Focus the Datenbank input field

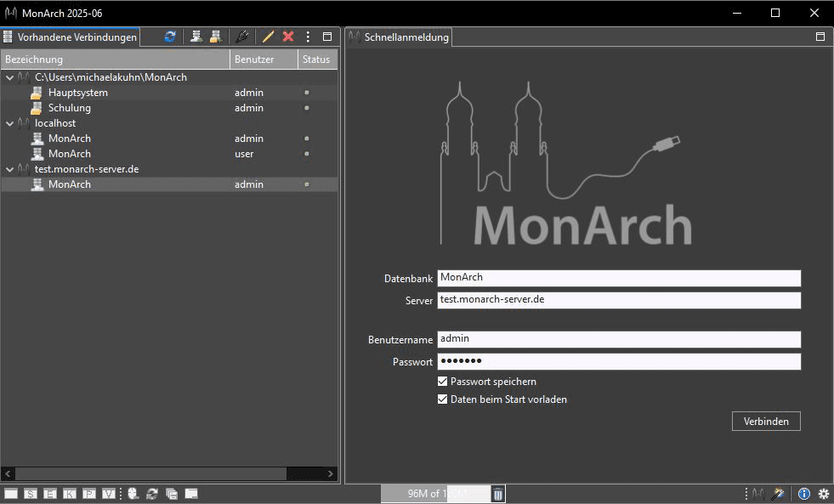click(x=619, y=278)
